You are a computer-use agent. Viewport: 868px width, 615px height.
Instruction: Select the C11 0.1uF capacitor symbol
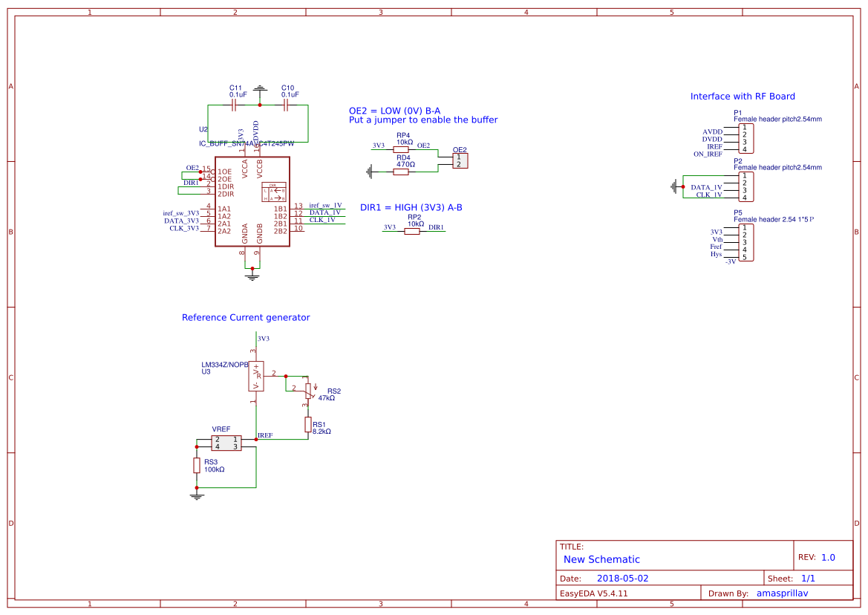pos(233,105)
